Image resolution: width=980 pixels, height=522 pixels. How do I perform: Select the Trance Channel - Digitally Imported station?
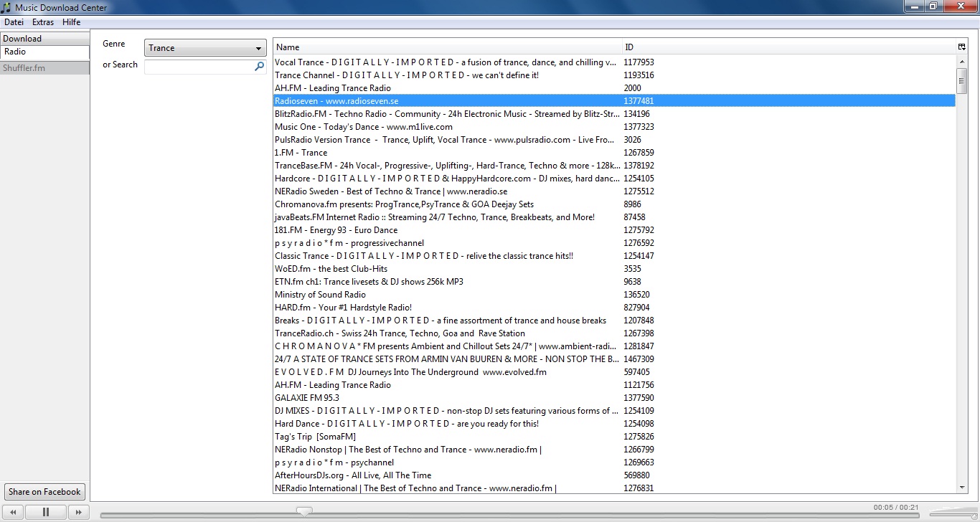click(x=615, y=75)
